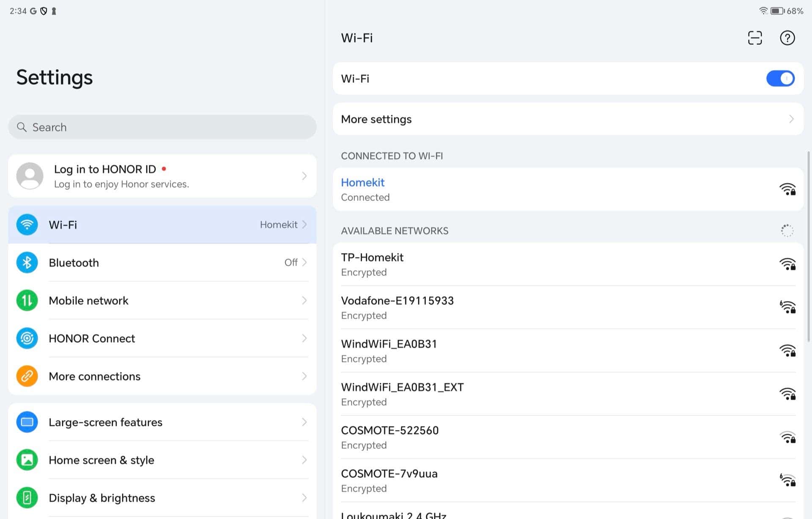Expand the HONOR Connect chevron
This screenshot has width=812, height=519.
tap(304, 338)
